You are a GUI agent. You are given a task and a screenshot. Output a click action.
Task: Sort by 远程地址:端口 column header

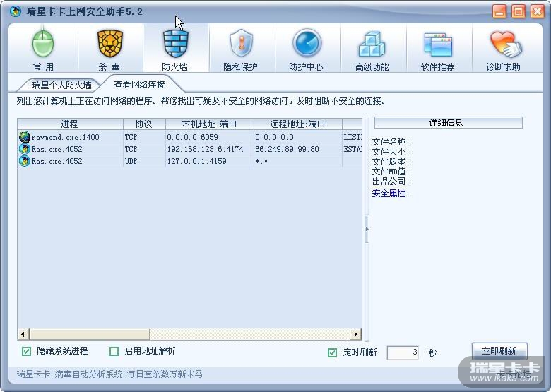pyautogui.click(x=297, y=124)
